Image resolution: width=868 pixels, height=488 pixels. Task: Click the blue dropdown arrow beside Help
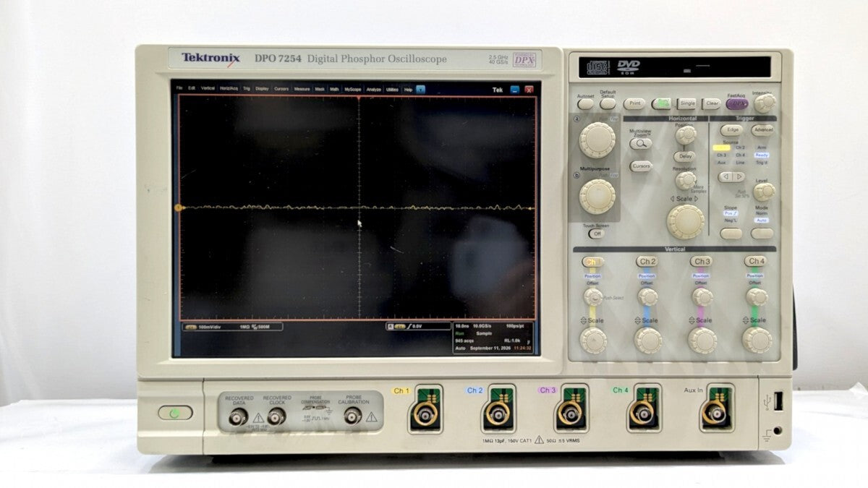420,88
